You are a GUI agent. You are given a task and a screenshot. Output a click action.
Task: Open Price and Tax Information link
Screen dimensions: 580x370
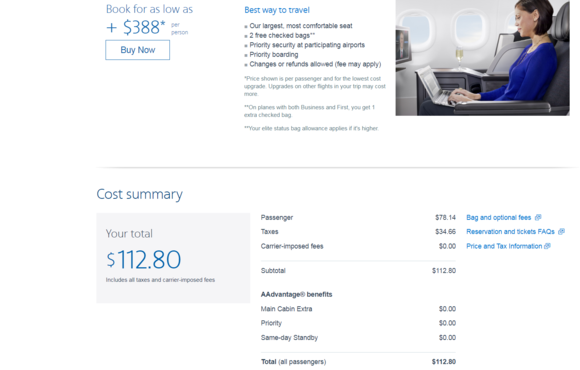[504, 246]
